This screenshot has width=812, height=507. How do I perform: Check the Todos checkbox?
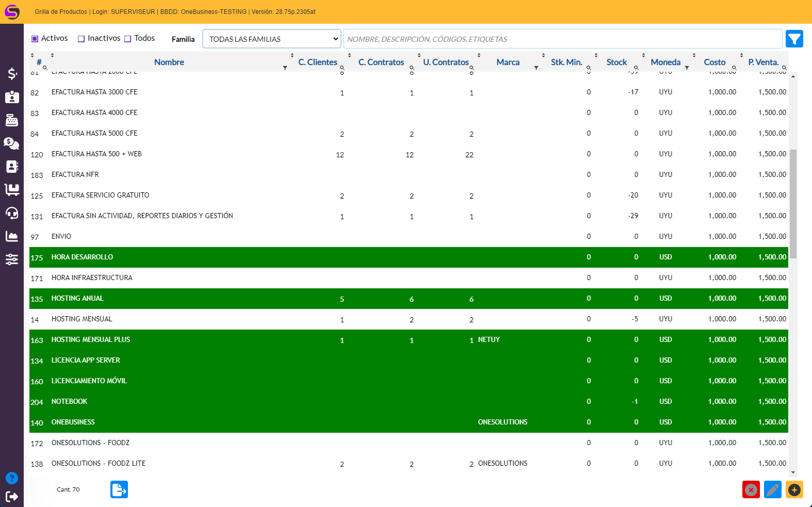(128, 39)
